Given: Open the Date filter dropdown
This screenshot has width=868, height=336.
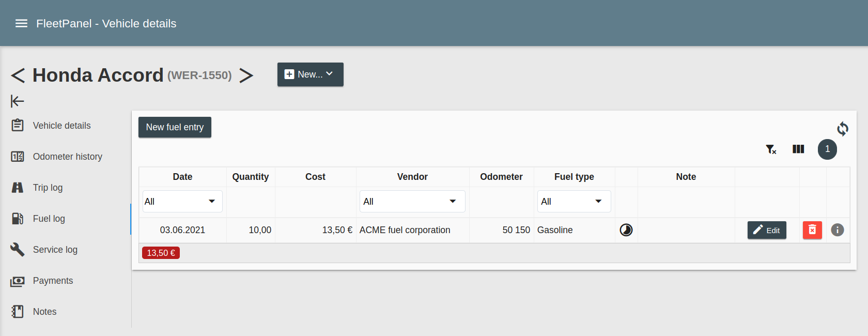Looking at the screenshot, I should click(x=182, y=202).
